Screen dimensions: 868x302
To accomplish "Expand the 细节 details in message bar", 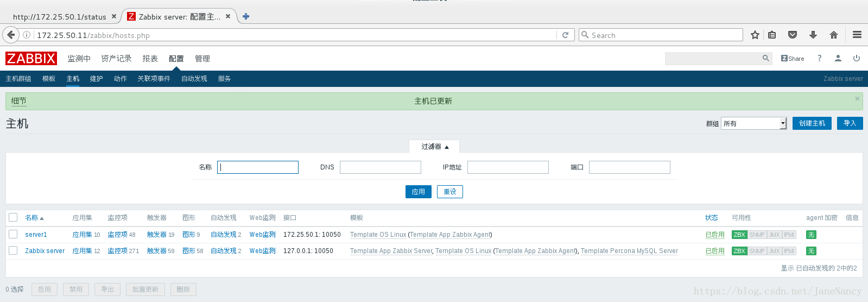I will tap(18, 101).
